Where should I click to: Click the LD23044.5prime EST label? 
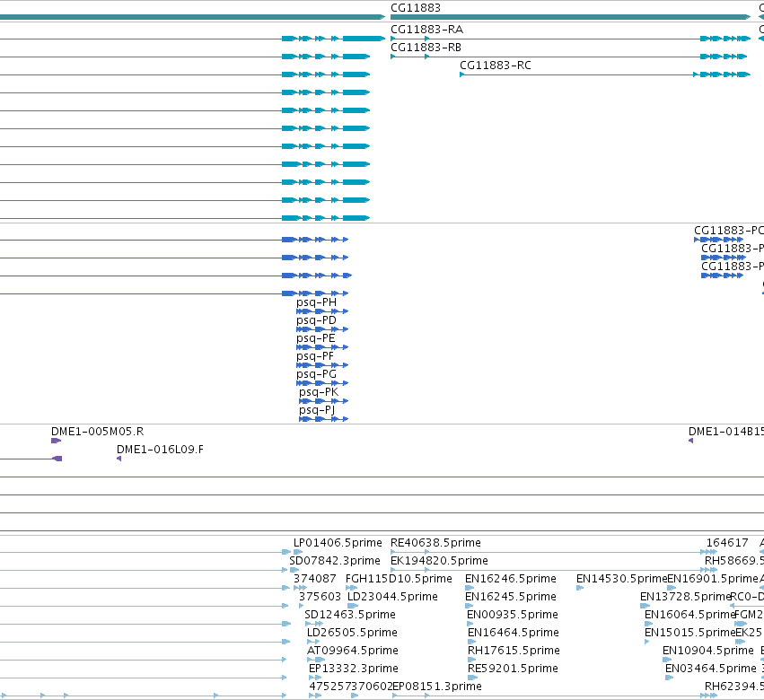coord(392,597)
